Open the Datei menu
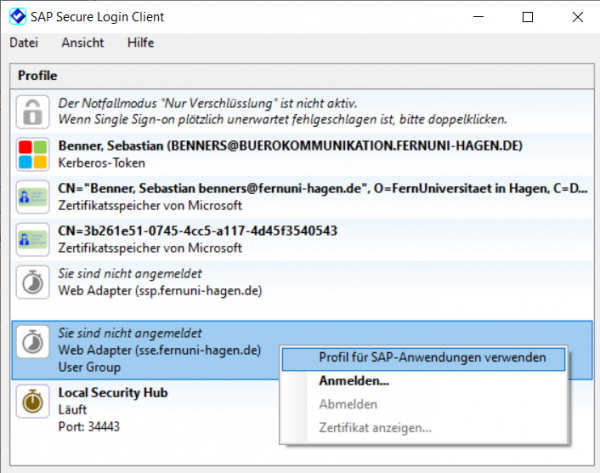The height and width of the screenshot is (473, 600). (x=24, y=42)
